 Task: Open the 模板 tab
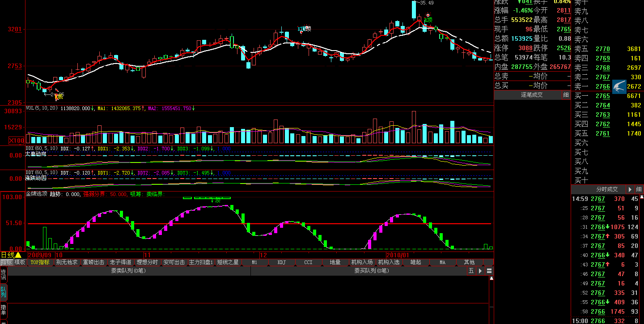click(20, 262)
